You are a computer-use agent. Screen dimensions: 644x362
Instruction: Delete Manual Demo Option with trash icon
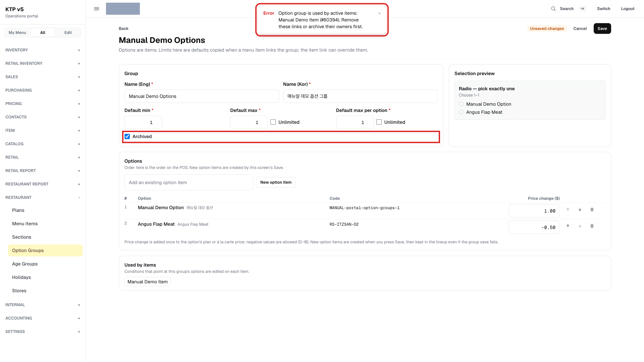(592, 210)
